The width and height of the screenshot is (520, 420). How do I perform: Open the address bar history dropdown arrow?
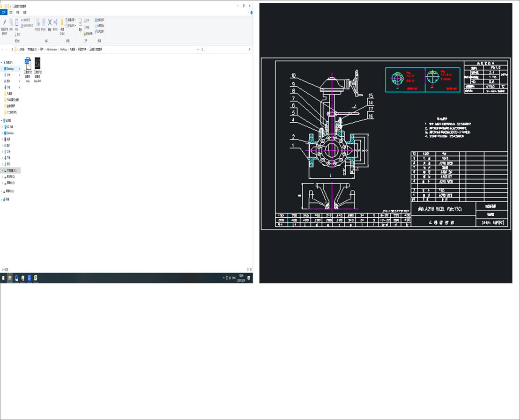point(198,49)
